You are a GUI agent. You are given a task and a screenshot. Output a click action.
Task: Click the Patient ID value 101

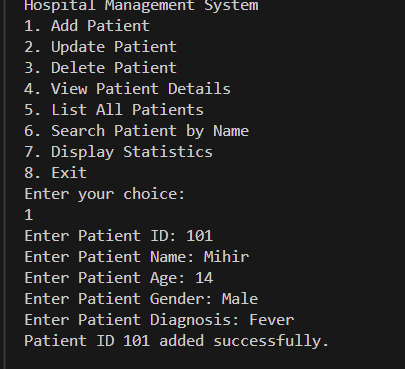click(x=199, y=236)
